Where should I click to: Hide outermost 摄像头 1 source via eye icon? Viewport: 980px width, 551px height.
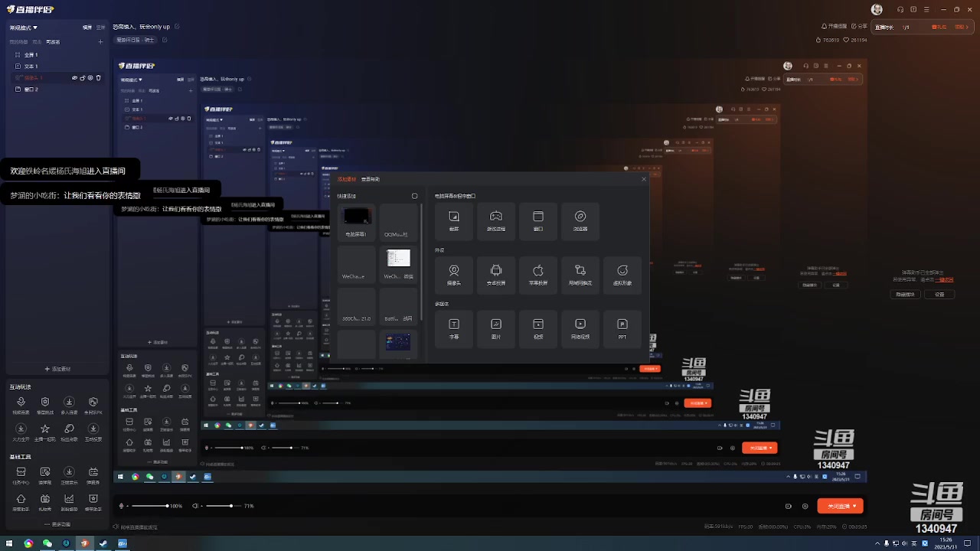75,77
